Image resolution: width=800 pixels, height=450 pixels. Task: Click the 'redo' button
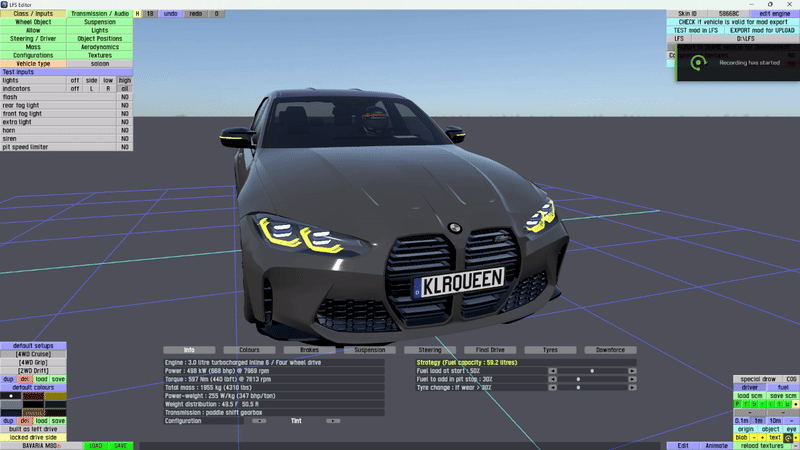[x=196, y=14]
